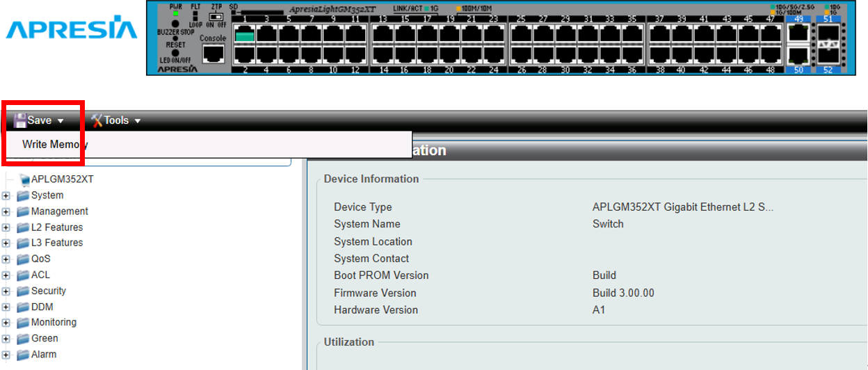
Task: Expand the QoS tree node
Action: (x=6, y=259)
